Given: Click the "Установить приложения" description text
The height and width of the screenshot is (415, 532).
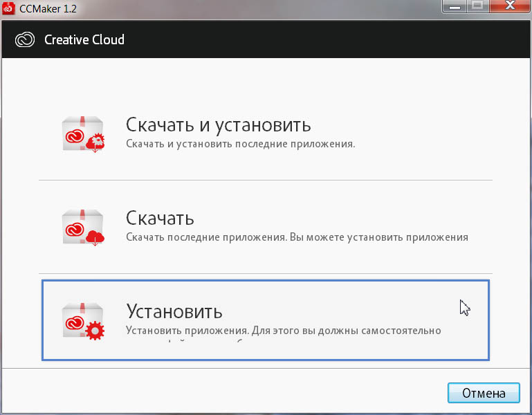Looking at the screenshot, I should pyautogui.click(x=283, y=331).
